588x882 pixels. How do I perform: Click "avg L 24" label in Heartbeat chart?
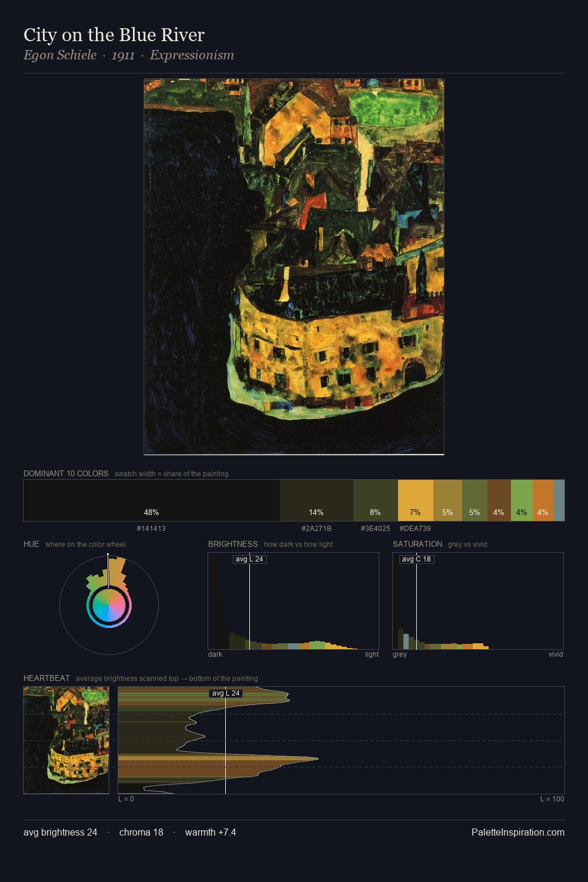pyautogui.click(x=226, y=693)
